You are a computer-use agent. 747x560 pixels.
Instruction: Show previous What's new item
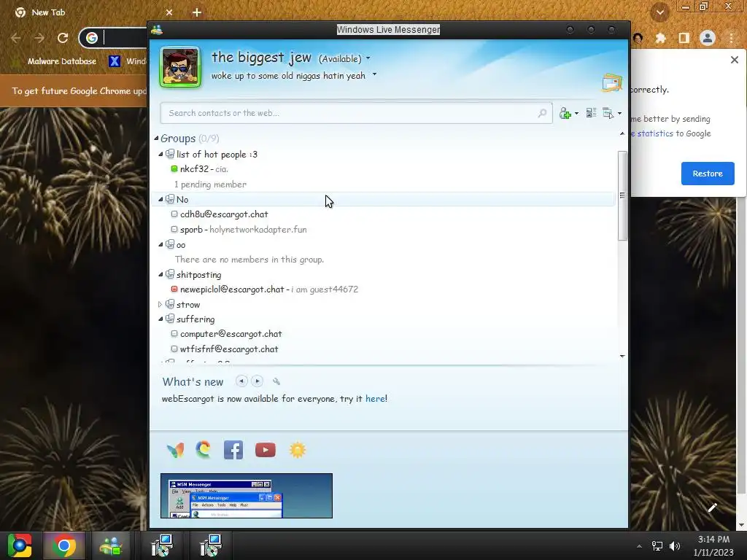(x=241, y=381)
